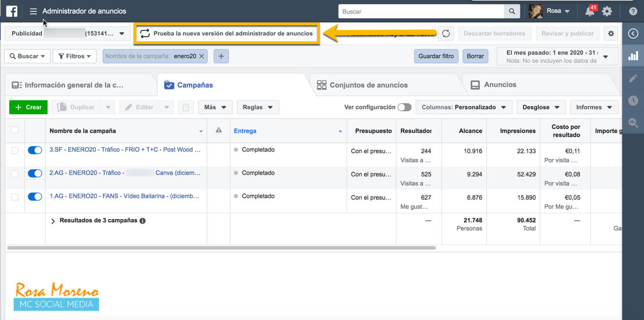The image size is (644, 320).
Task: Expand Resultados de 3 campañas row
Action: coord(53,221)
